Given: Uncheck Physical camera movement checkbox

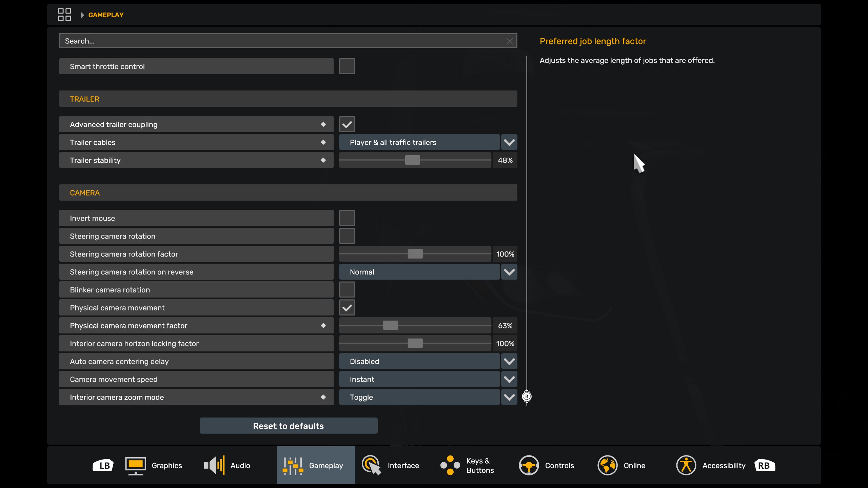Looking at the screenshot, I should click(347, 307).
